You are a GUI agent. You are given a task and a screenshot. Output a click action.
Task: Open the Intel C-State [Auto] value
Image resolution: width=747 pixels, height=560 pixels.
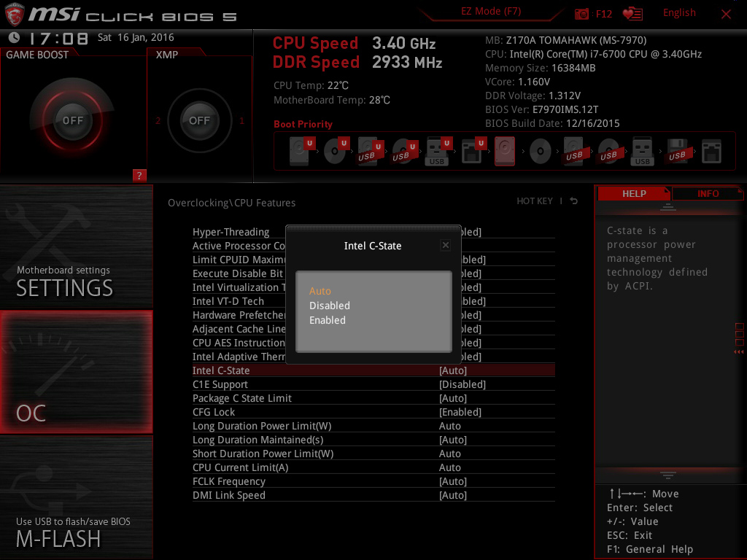[x=452, y=370]
